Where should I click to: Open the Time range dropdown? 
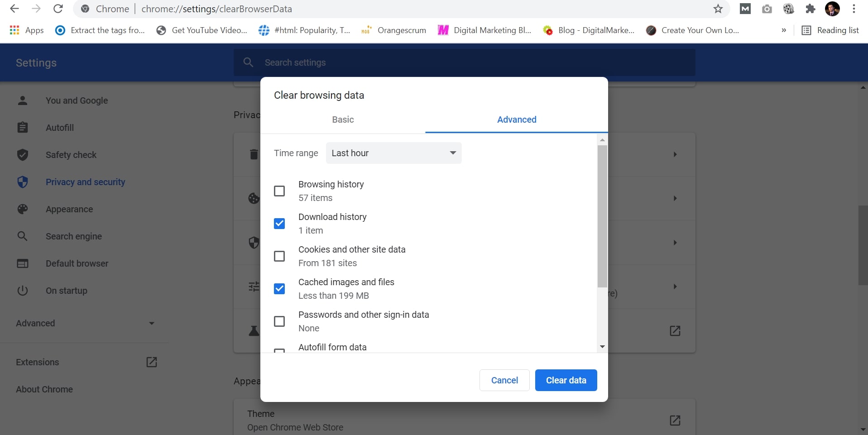[393, 153]
